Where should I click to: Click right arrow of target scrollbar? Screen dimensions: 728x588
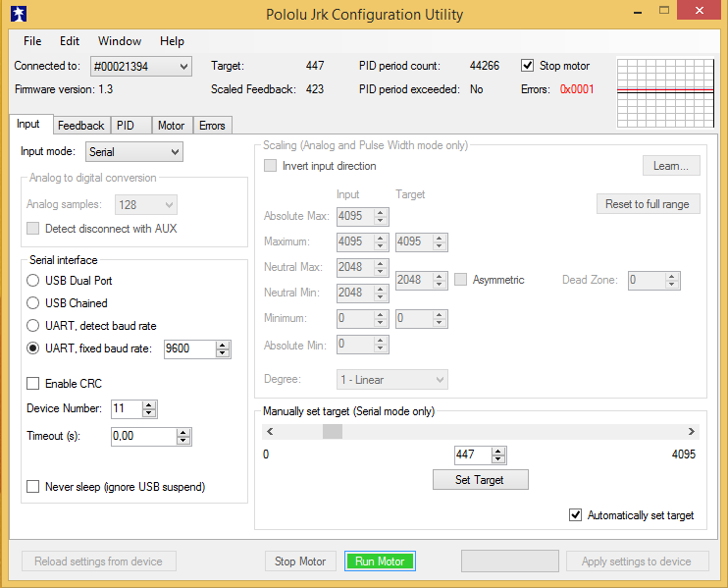coord(692,432)
